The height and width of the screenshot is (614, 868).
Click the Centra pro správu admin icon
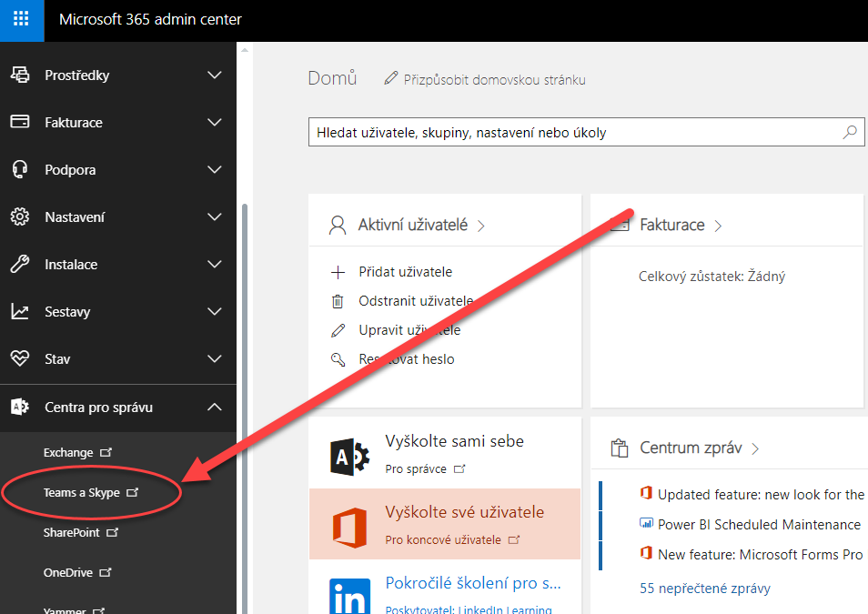tap(20, 407)
